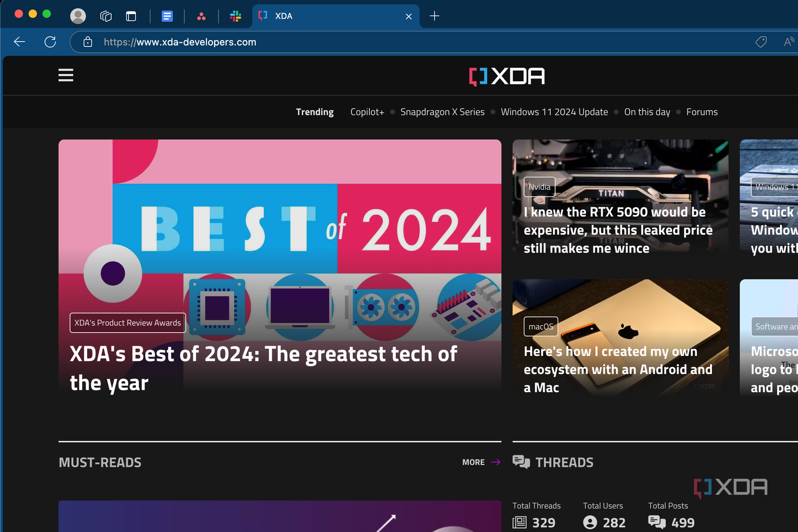
Task: Click the sidebar toggle icon in toolbar
Action: coord(131,15)
